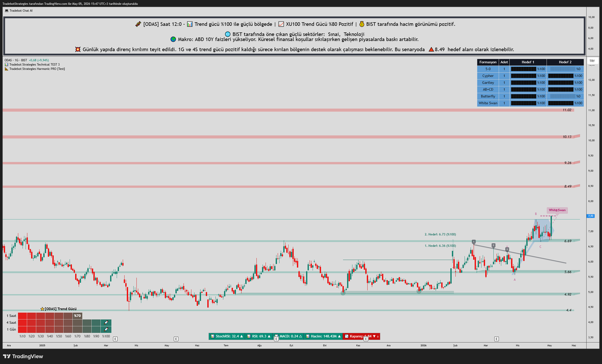Screen dimensions: 602x364
Task: Click the 2026 label on the time axis
Action: 424,345
